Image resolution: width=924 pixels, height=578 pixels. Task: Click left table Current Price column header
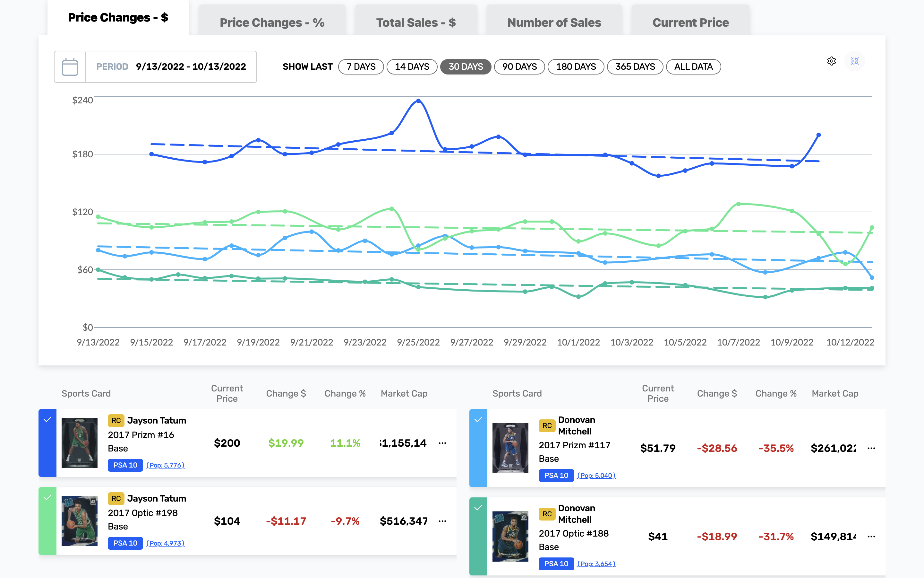point(227,393)
